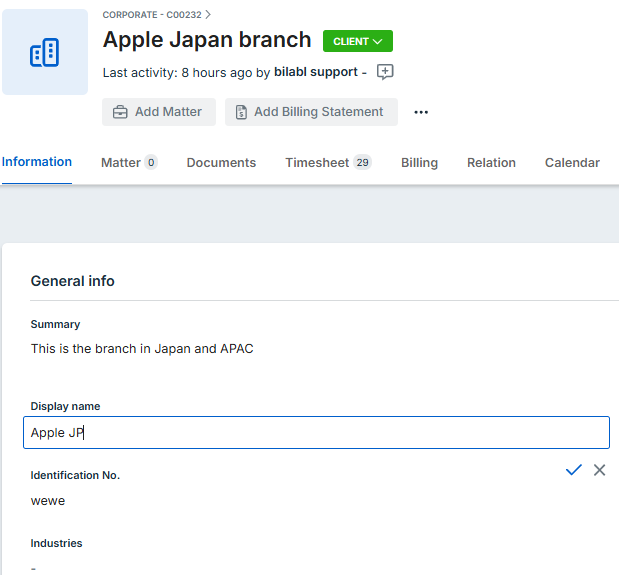
Task: Click the Matter count badge 0
Action: click(x=151, y=162)
